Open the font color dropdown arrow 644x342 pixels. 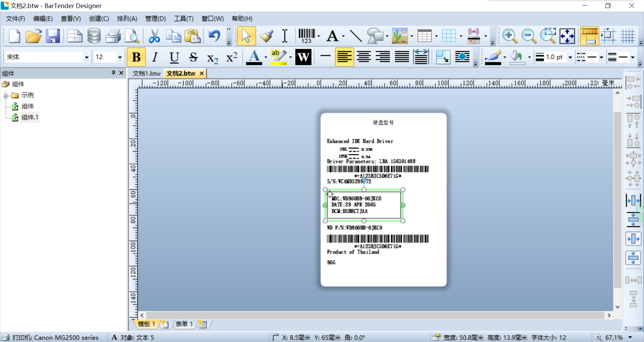click(266, 57)
